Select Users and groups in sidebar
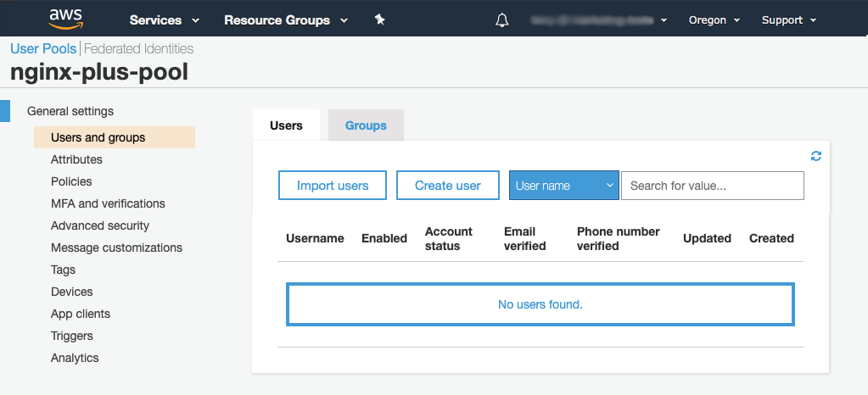Viewport: 868px width, 395px height. pyautogui.click(x=115, y=137)
